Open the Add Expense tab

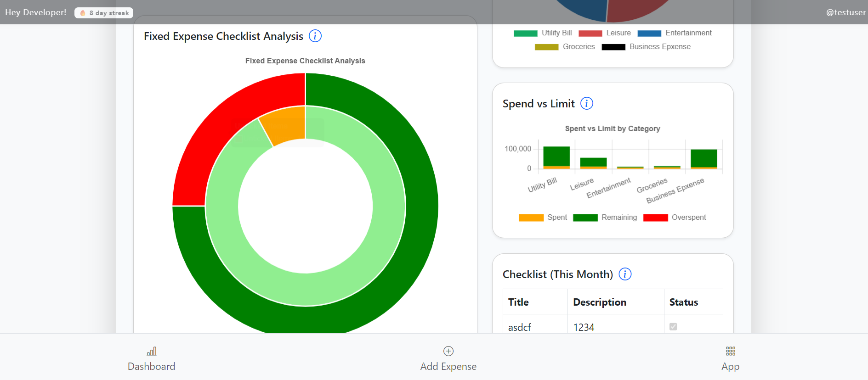[448, 366]
